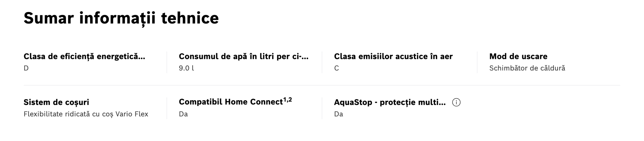Click the truncated 'Consumul de apă în litri' label

243,56
